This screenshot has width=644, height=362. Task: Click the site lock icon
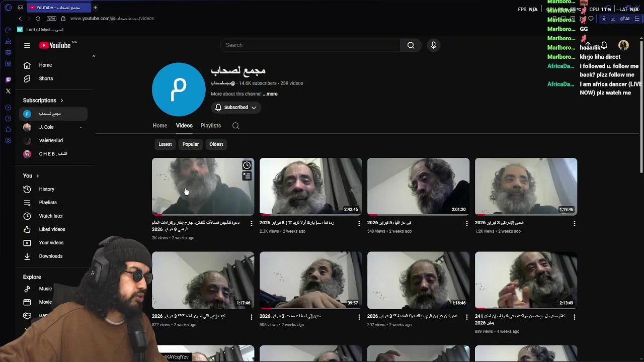point(63,19)
